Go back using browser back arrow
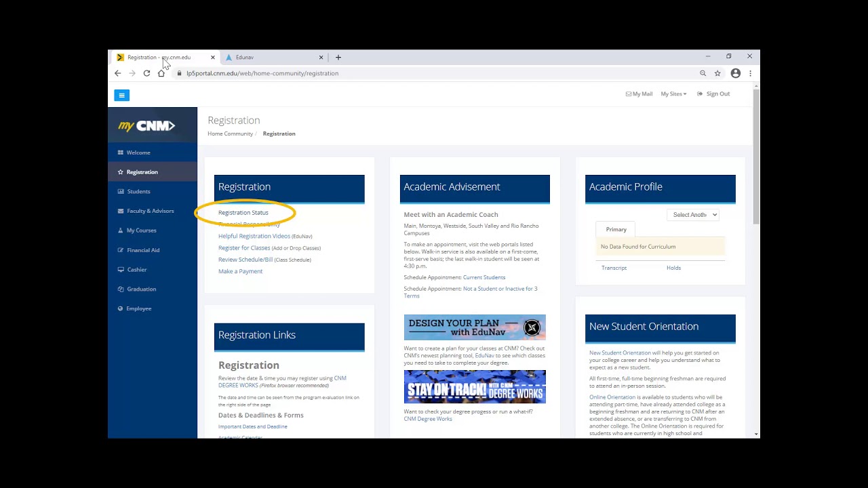The height and width of the screenshot is (488, 868). (118, 73)
